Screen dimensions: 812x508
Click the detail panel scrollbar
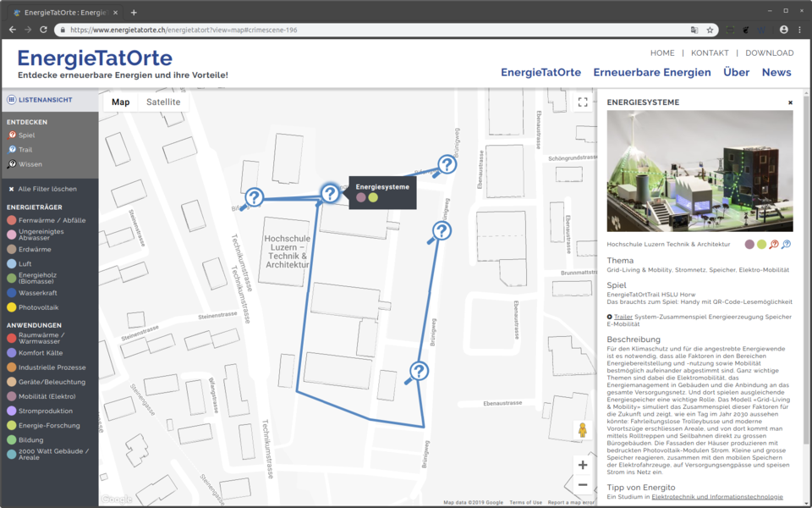(x=806, y=269)
